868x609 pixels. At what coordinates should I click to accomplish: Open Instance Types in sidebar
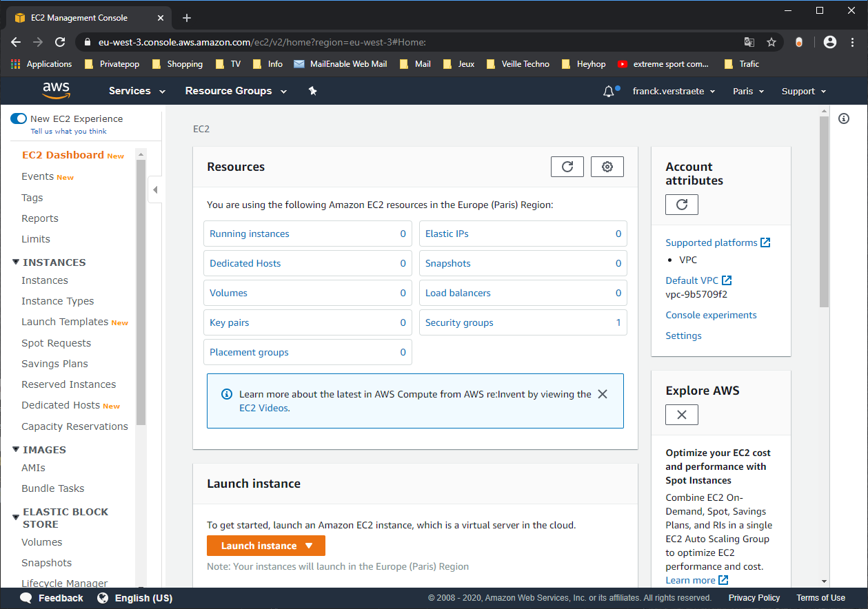point(57,301)
